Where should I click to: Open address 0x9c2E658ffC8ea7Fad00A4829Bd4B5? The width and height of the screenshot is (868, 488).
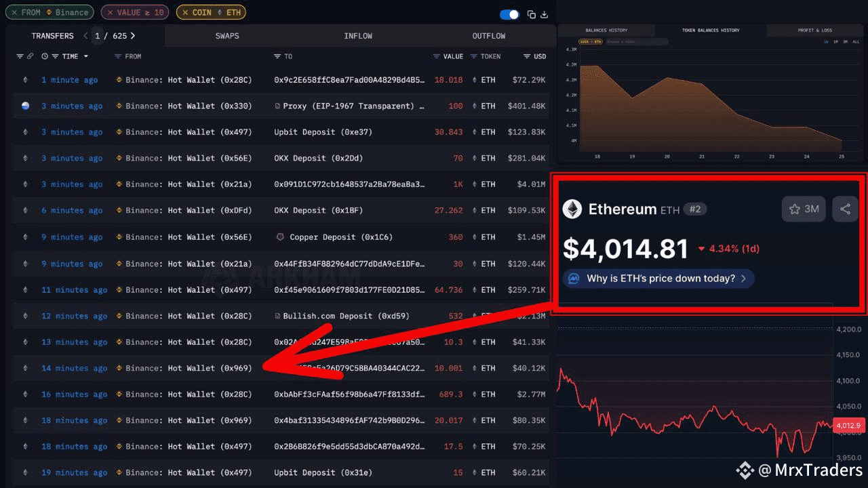(x=349, y=80)
